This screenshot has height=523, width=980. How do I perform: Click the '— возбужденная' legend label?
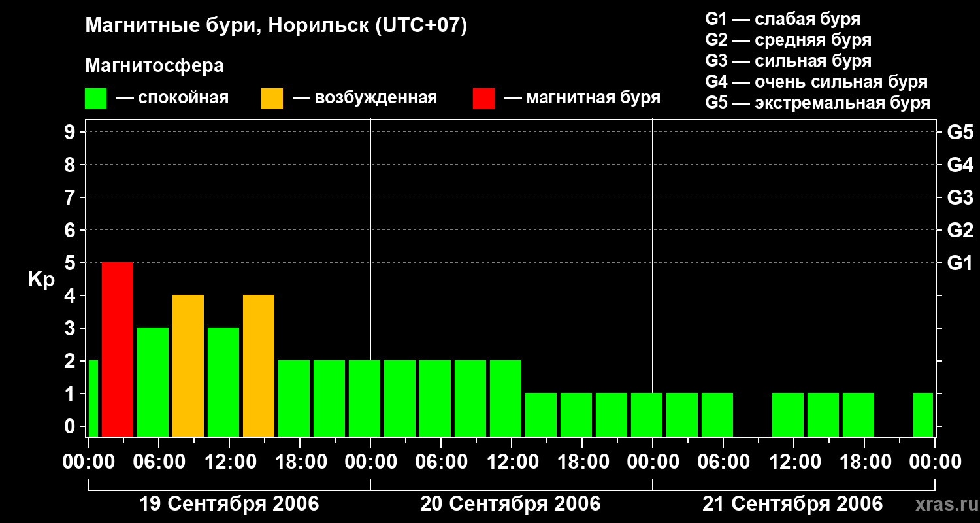[365, 99]
